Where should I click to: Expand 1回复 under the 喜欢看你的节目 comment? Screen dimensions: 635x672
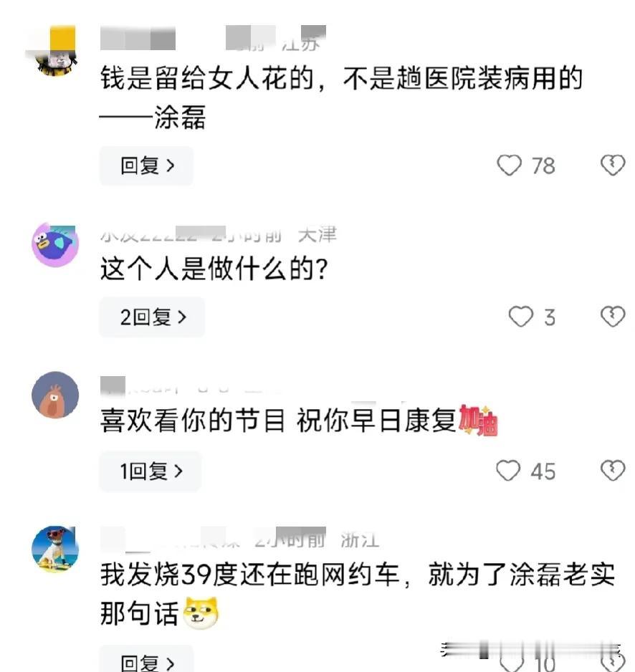(x=151, y=471)
